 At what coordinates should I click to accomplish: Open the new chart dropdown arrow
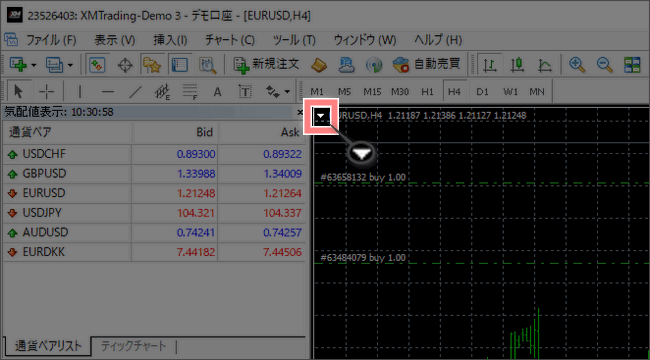pyautogui.click(x=34, y=65)
